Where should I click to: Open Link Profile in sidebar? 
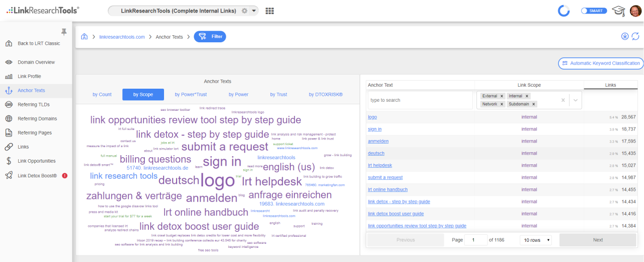[29, 77]
